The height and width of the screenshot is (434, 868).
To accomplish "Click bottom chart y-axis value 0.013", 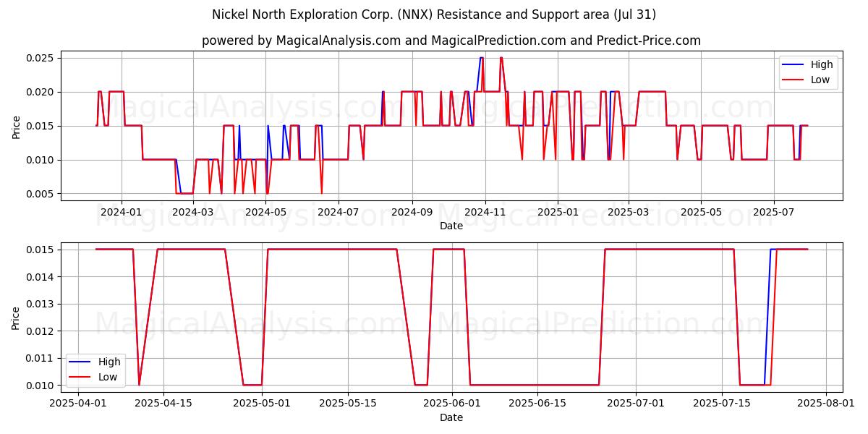I will click(x=41, y=304).
